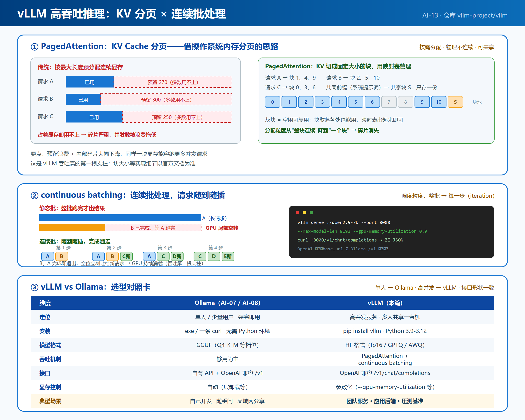Click the B block under 第 1 步
The height and width of the screenshot is (420, 525).
click(62, 256)
